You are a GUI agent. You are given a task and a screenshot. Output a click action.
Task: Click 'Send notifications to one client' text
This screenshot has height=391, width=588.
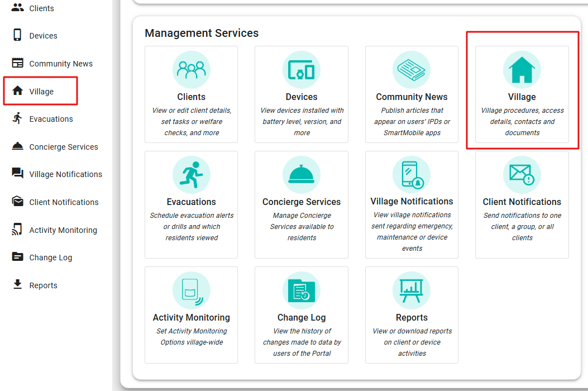pyautogui.click(x=522, y=227)
